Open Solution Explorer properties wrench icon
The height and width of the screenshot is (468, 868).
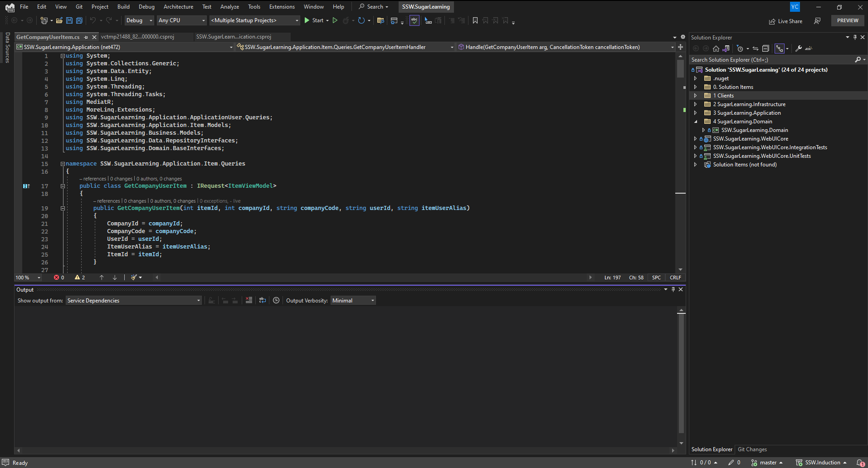[799, 49]
